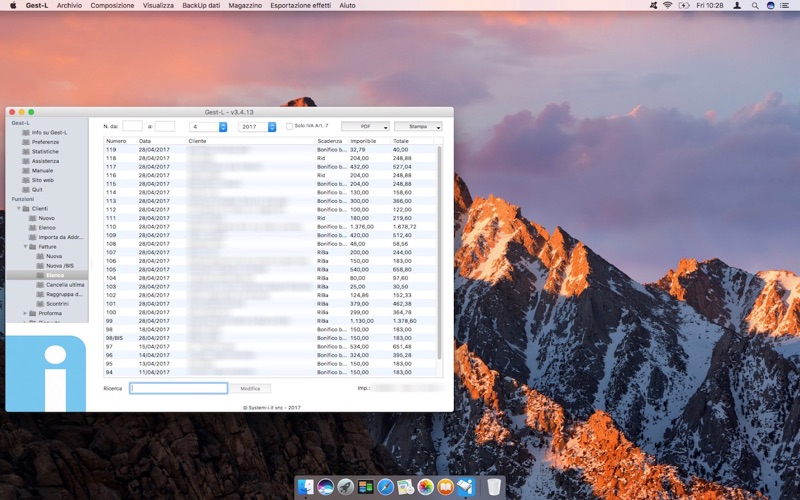Open the Magazzino menu
This screenshot has width=800, height=500.
[x=245, y=5]
